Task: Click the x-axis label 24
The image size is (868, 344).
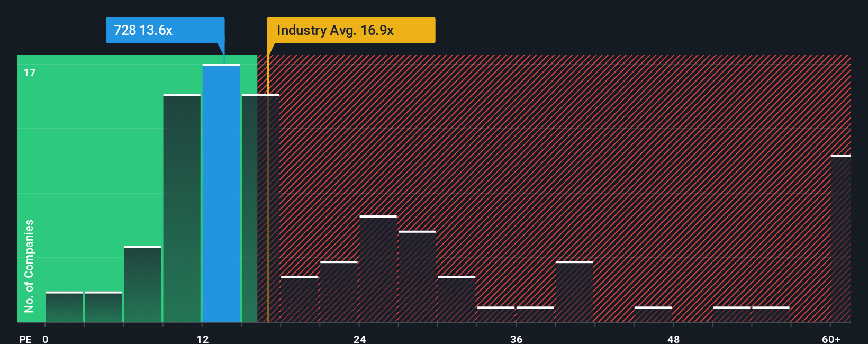Action: [x=360, y=339]
